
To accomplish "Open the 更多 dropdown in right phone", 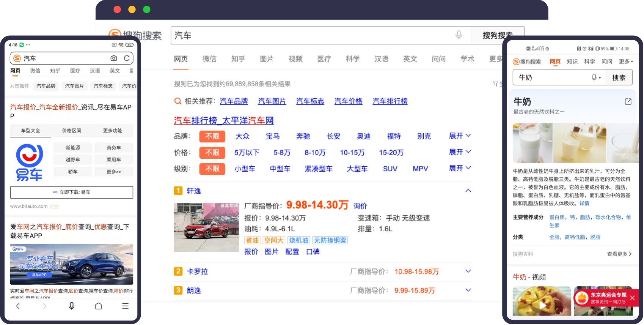I will click(x=626, y=62).
